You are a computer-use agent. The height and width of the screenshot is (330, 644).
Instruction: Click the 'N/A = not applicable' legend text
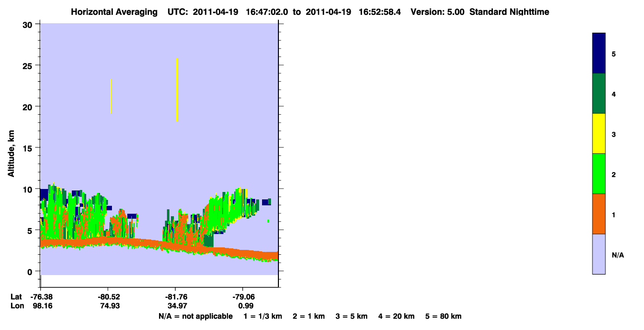point(195,317)
